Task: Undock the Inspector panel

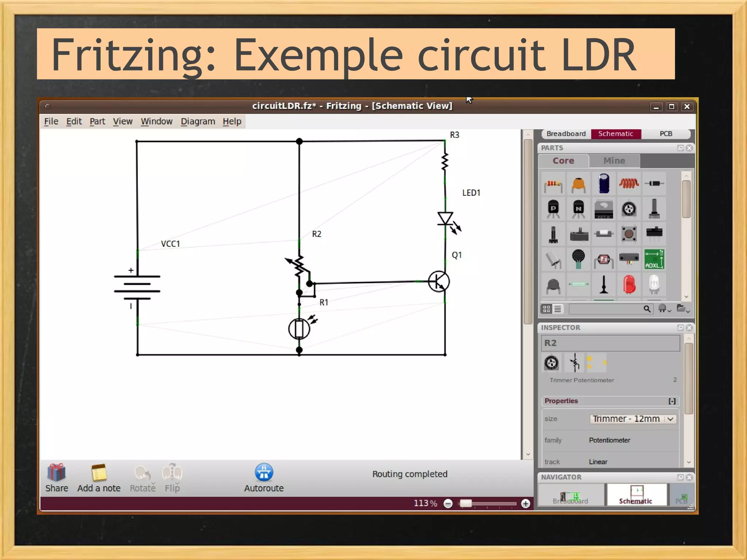Action: point(680,328)
